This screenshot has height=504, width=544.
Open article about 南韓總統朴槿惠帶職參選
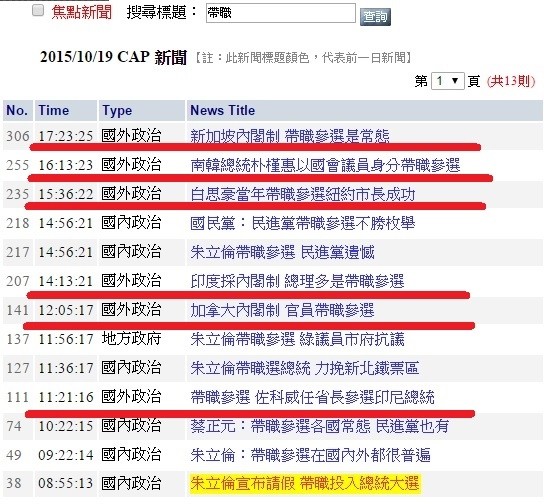coord(325,165)
